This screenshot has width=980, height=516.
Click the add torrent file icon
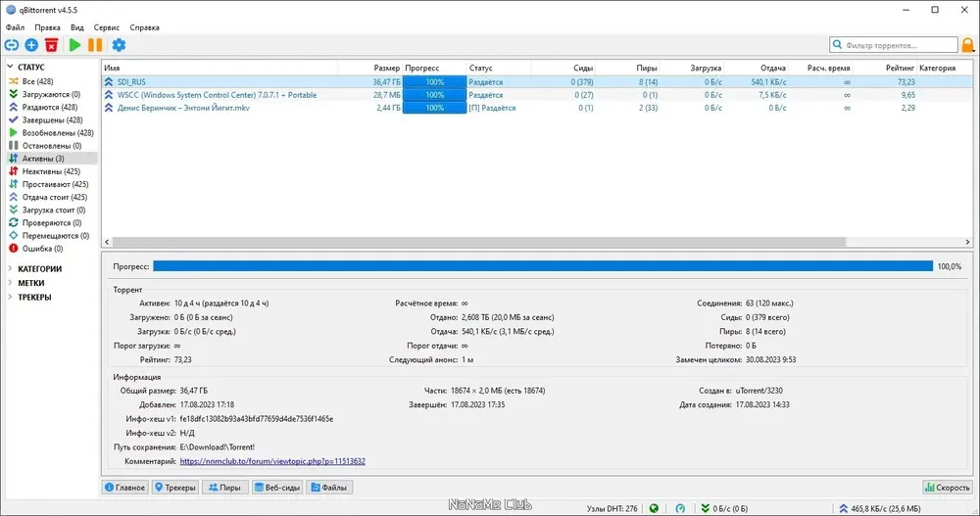31,45
